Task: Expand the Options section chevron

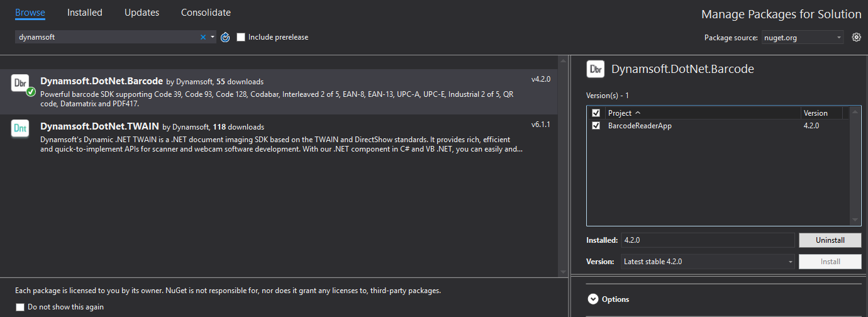Action: pos(593,299)
